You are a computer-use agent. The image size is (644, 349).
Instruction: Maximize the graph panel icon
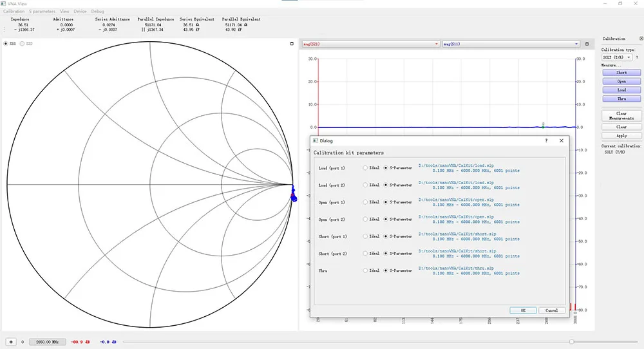click(587, 44)
